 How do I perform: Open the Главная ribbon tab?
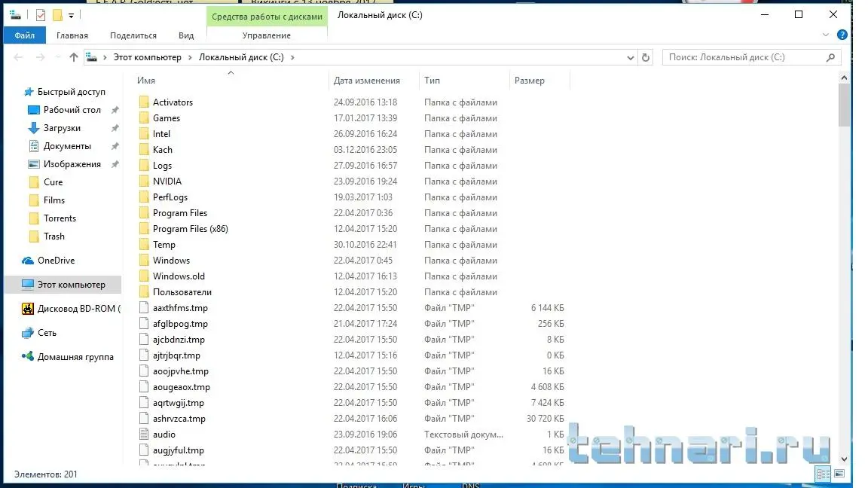click(72, 35)
